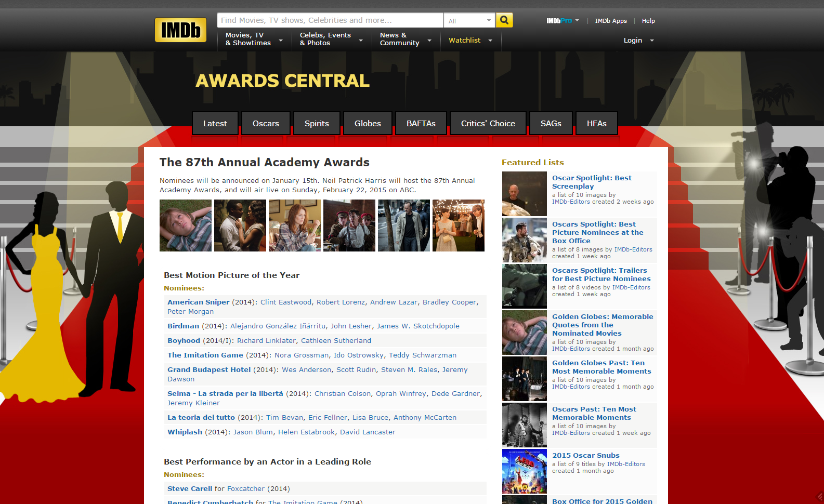
Task: Open the Boyhood still of boy lying on grass
Action: click(186, 226)
